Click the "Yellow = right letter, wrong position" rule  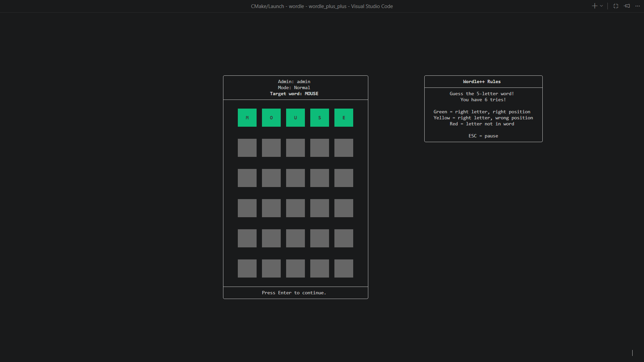[x=483, y=118]
